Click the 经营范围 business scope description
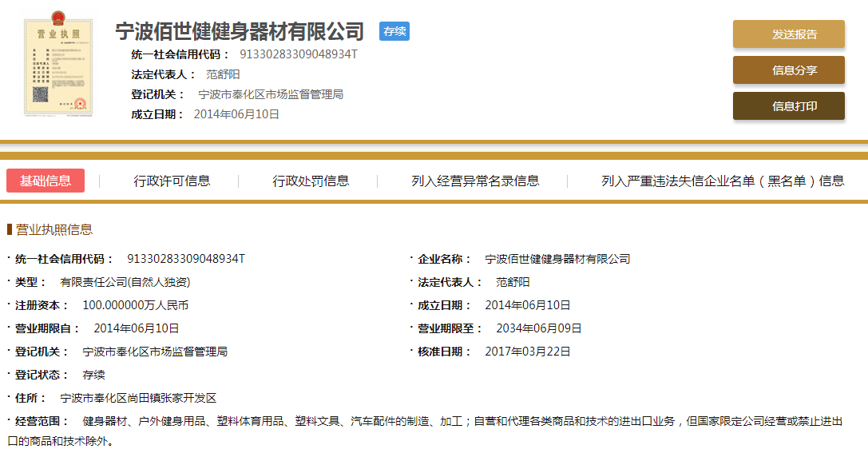 pos(425,431)
